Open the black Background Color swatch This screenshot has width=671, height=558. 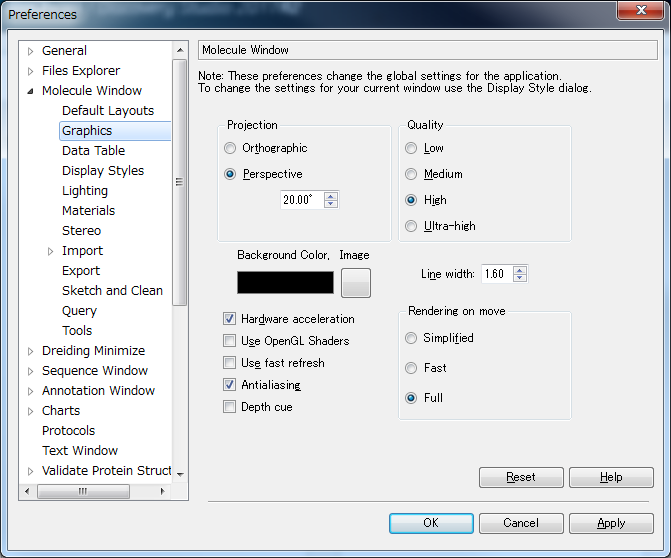point(285,283)
